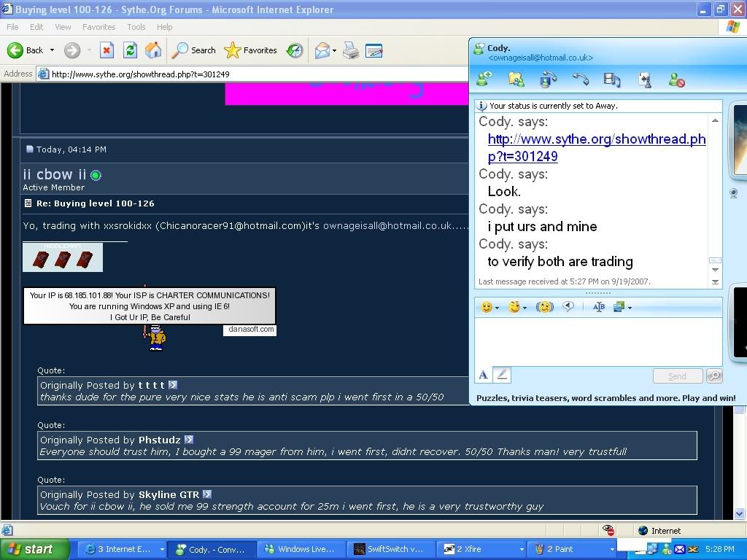Screen dimensions: 747x560
Task: Open the Windows Start menu
Action: (x=34, y=550)
